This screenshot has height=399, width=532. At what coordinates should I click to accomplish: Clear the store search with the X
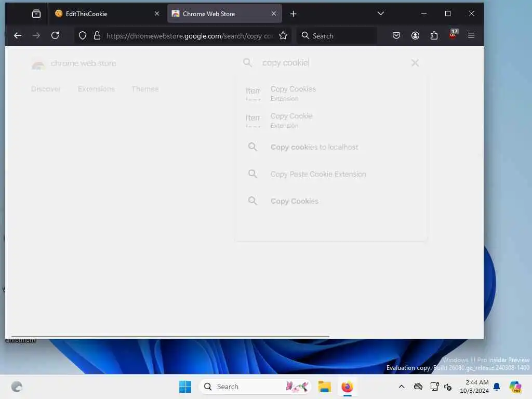[x=415, y=63]
